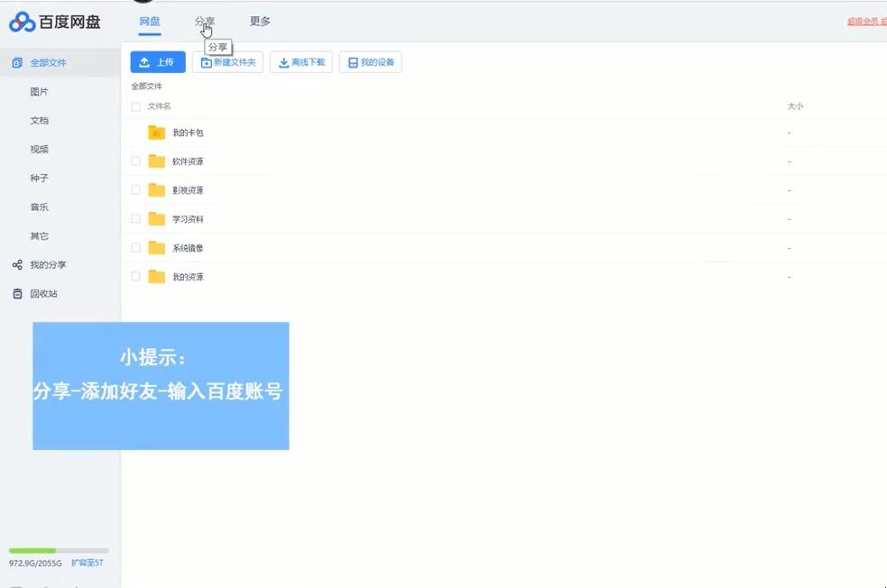The image size is (887, 588).
Task: Click the 上传 upload button
Action: click(x=157, y=62)
